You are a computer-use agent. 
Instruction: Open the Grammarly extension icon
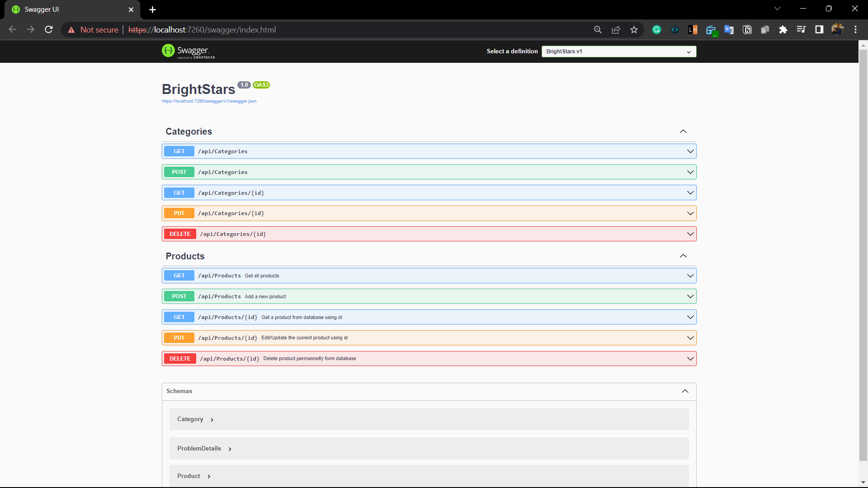(656, 30)
